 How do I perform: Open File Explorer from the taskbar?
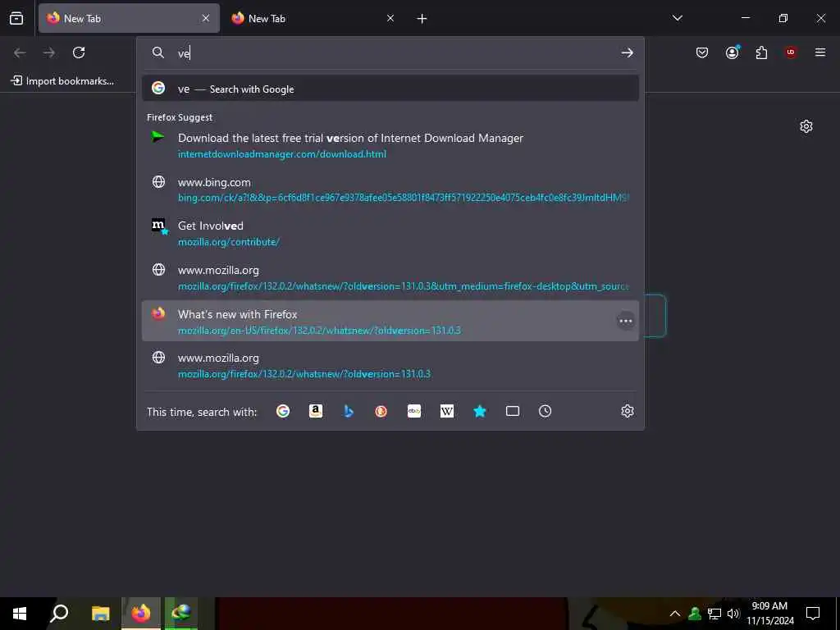[100, 614]
